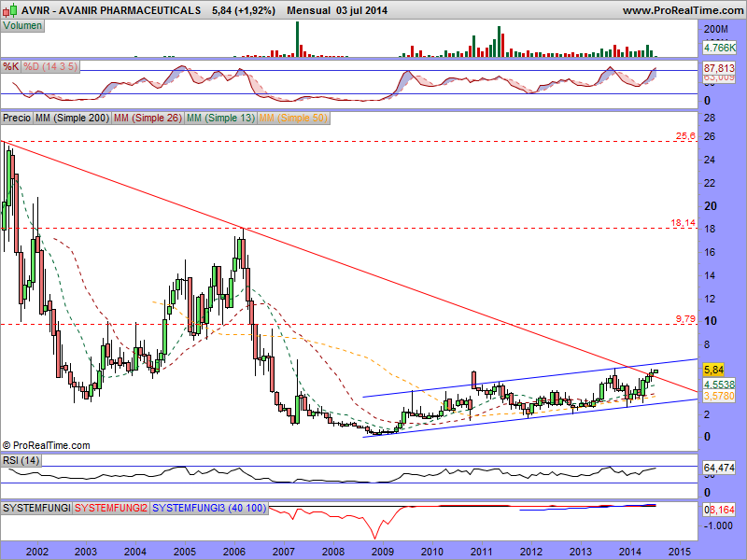Select the SYSTEMFUNGI2 label

pos(111,508)
